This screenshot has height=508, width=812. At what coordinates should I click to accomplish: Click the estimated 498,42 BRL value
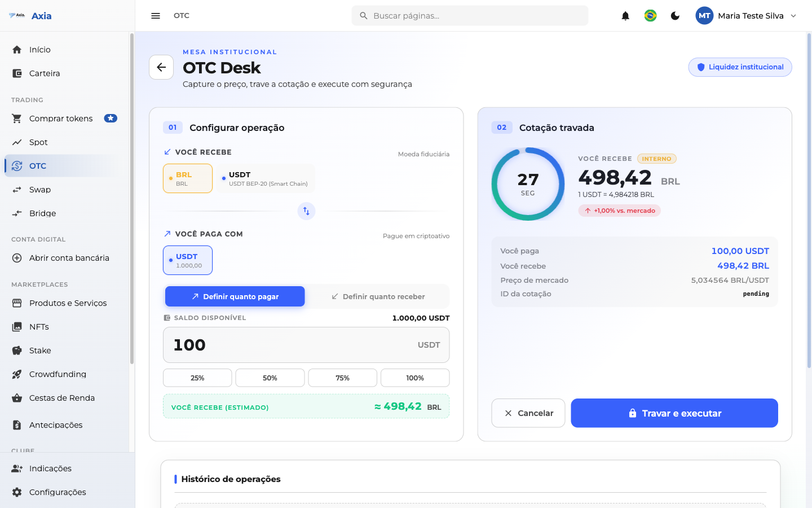coord(408,406)
